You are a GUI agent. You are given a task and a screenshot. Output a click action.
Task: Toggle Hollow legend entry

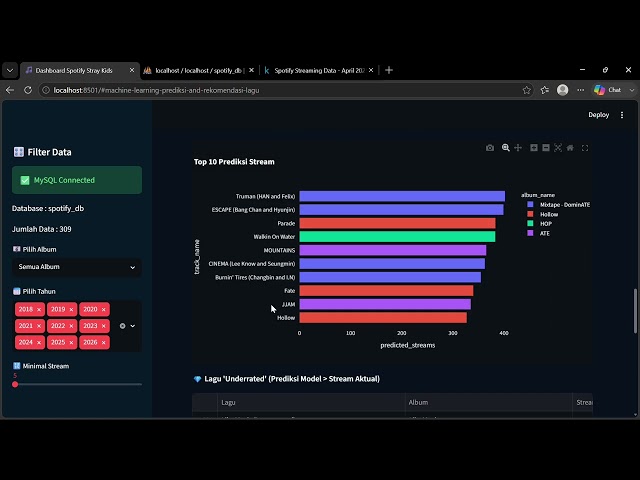click(542, 214)
